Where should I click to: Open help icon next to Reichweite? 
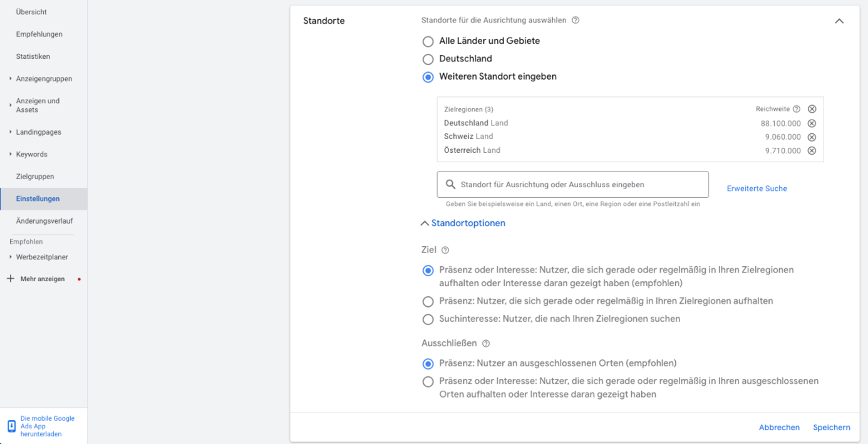click(797, 109)
